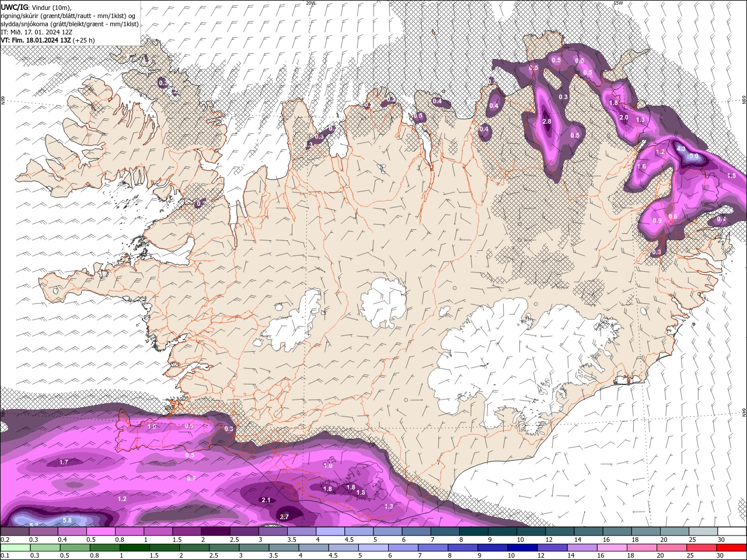The height and width of the screenshot is (560, 747).
Task: Click the 5.0 snowfall value on the map
Action: pos(694,156)
